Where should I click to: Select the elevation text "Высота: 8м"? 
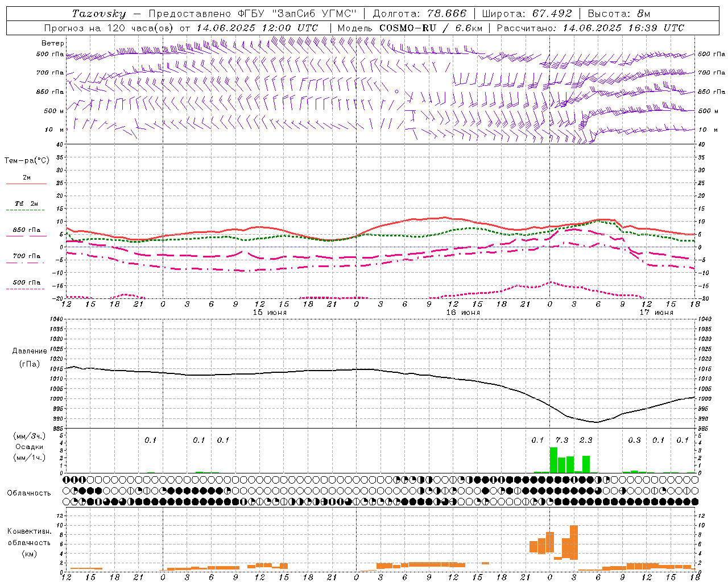point(619,14)
